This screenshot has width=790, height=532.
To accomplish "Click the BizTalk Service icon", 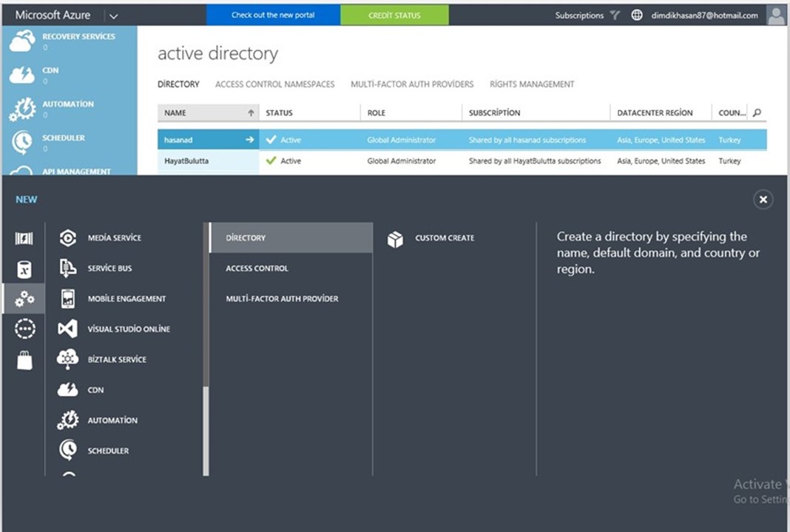I will 68,359.
